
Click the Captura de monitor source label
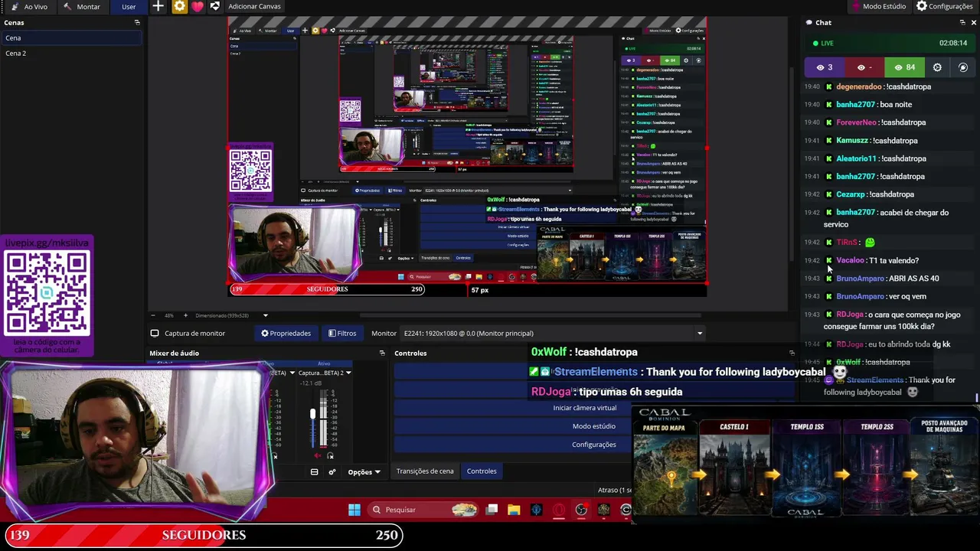point(194,334)
